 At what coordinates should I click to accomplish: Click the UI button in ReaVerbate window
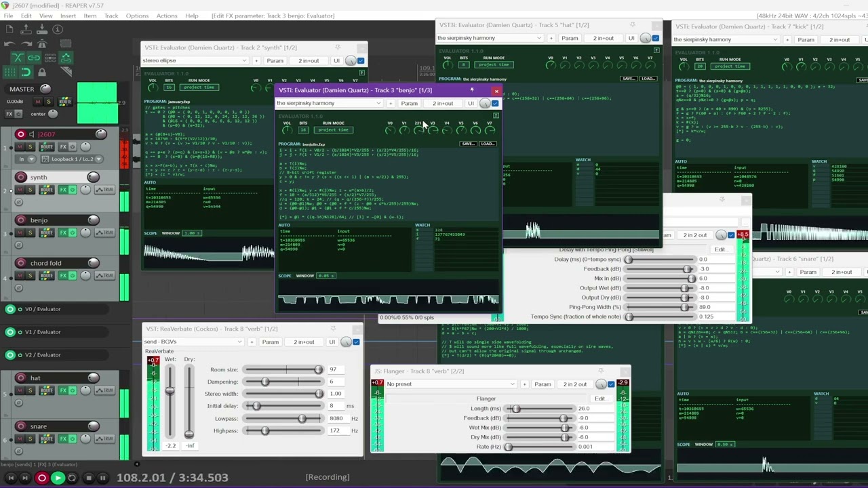pyautogui.click(x=332, y=342)
